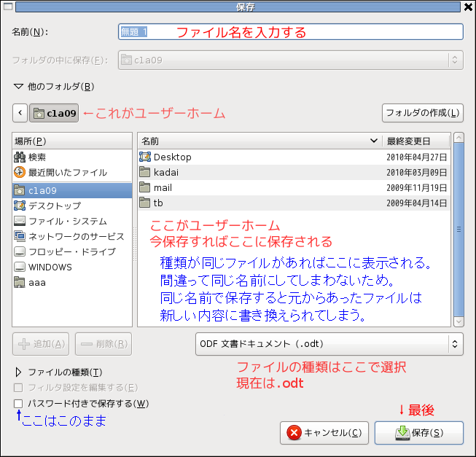The width and height of the screenshot is (476, 457).
Task: Select the tb folder row
Action: click(294, 203)
